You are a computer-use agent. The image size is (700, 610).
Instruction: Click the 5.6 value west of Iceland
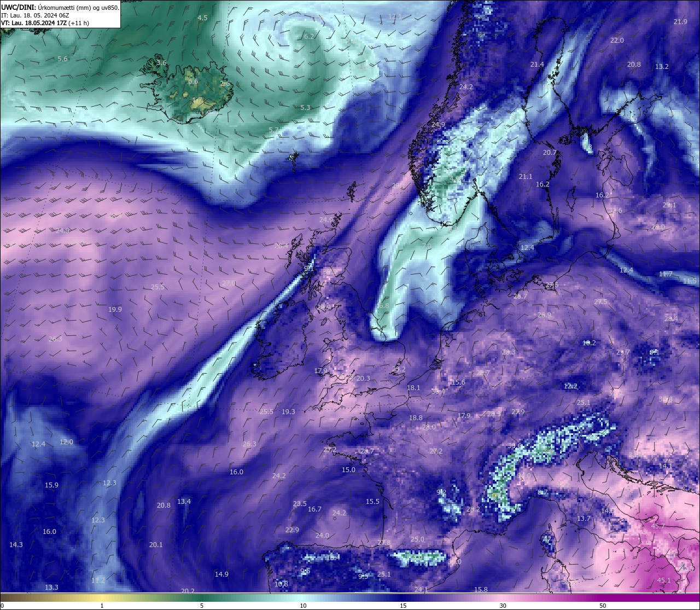pyautogui.click(x=62, y=59)
